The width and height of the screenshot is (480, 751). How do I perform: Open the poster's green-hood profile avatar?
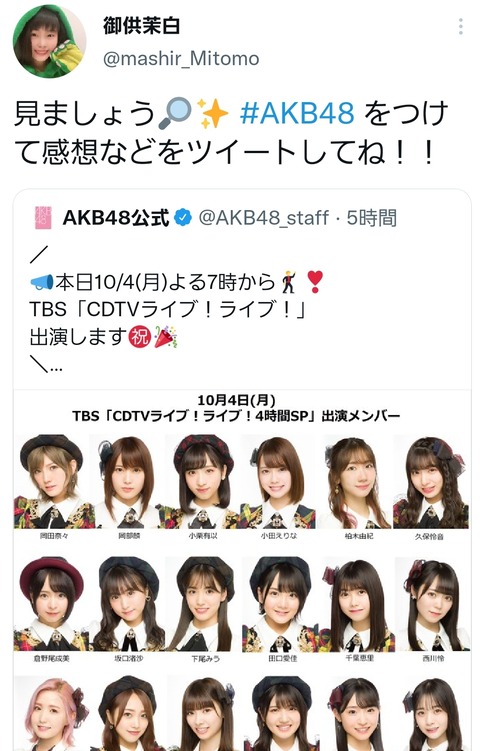49,42
